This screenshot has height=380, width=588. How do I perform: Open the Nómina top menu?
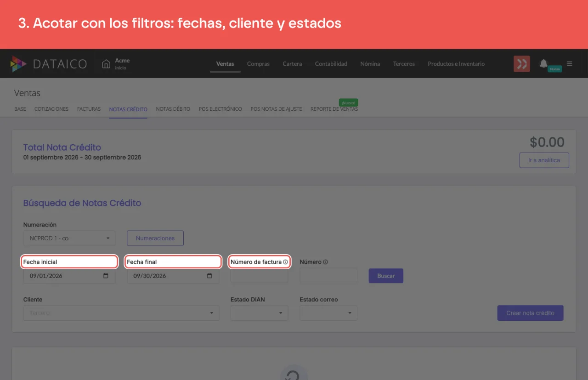click(x=370, y=64)
